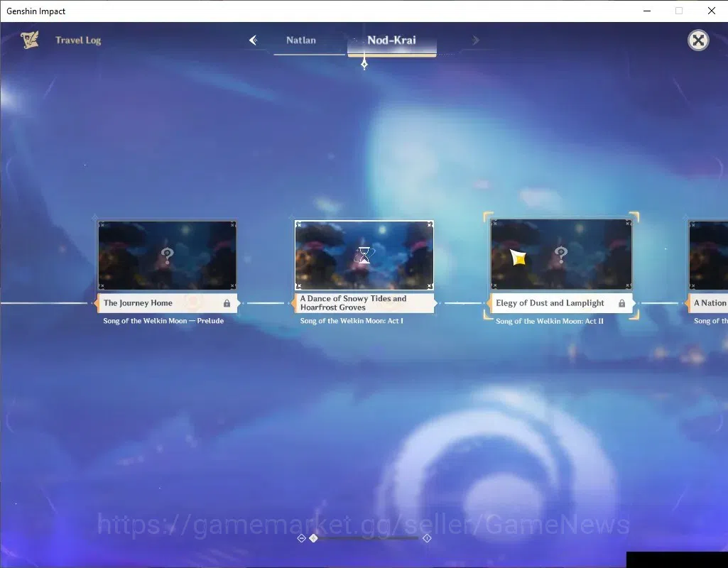
Task: Click Song of the Welkin Moon: Act II text
Action: [550, 321]
